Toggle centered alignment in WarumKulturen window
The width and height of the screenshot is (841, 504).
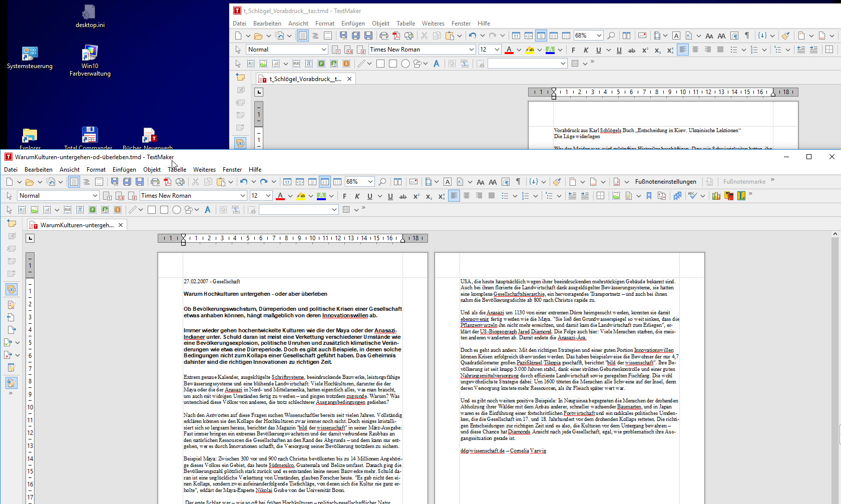tap(467, 196)
